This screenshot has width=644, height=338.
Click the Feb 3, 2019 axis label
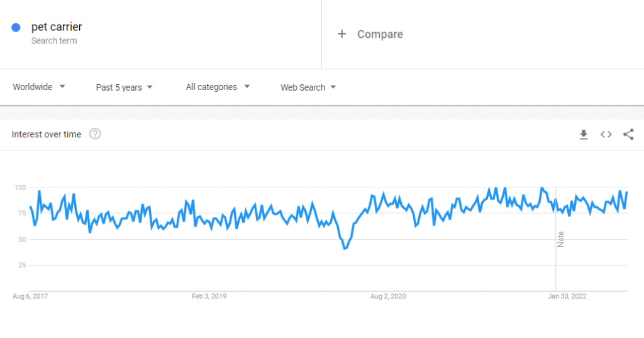209,296
